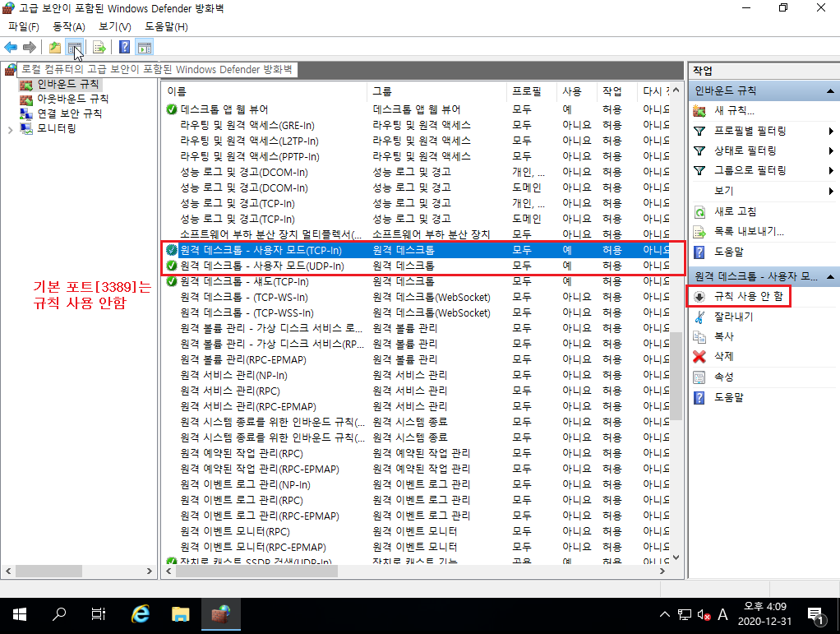Click the Up one level folder icon
Image resolution: width=840 pixels, height=634 pixels.
[x=54, y=47]
